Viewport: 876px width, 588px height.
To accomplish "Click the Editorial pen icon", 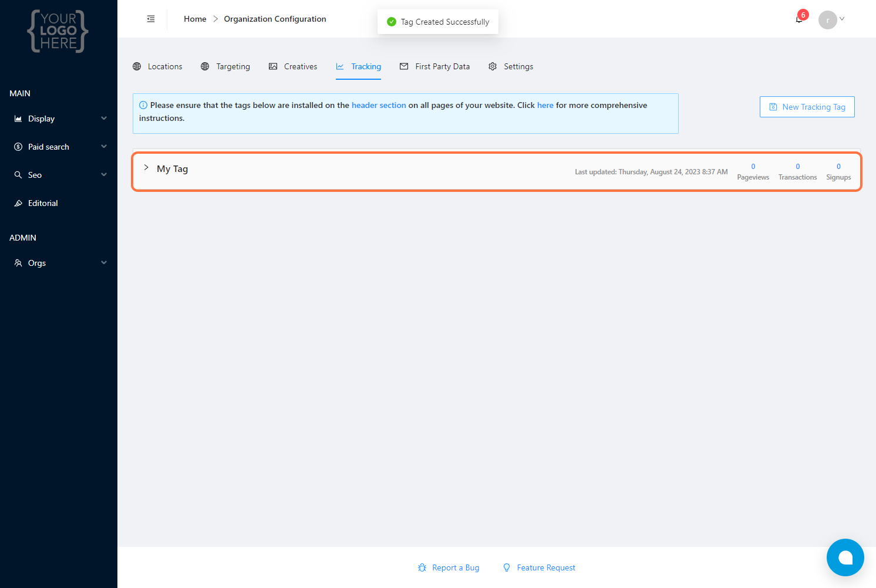I will [x=18, y=203].
